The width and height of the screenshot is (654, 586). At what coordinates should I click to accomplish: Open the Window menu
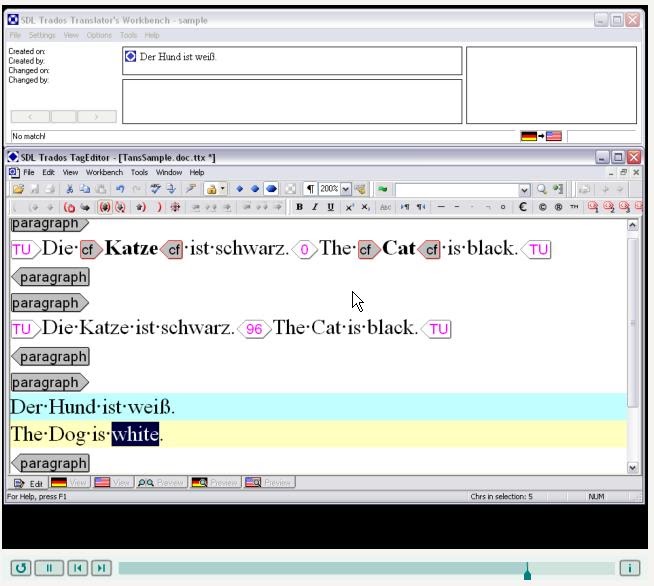click(169, 172)
